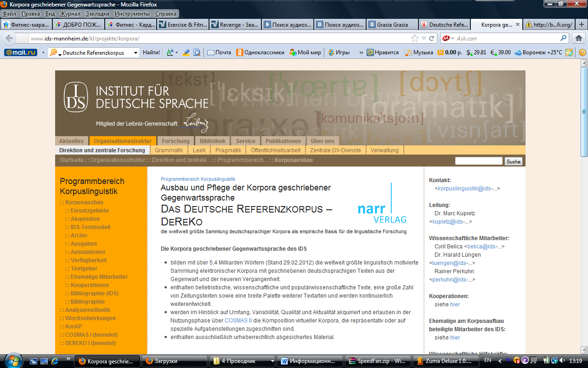
Task: Click the kupietz@ids email link
Action: [x=451, y=222]
